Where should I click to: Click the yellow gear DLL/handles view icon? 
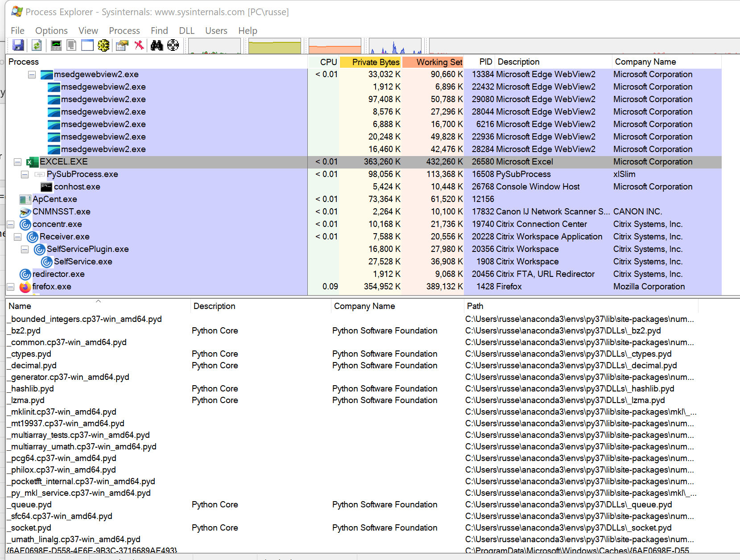click(x=103, y=45)
